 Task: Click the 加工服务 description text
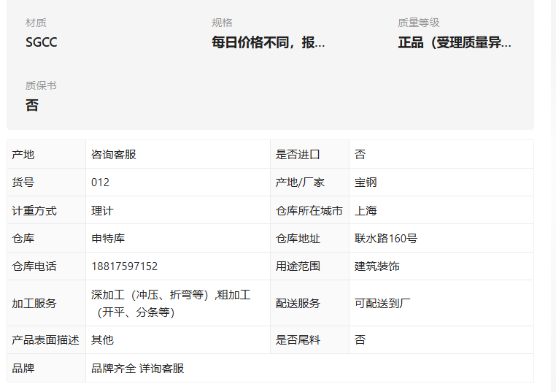pyautogui.click(x=171, y=304)
